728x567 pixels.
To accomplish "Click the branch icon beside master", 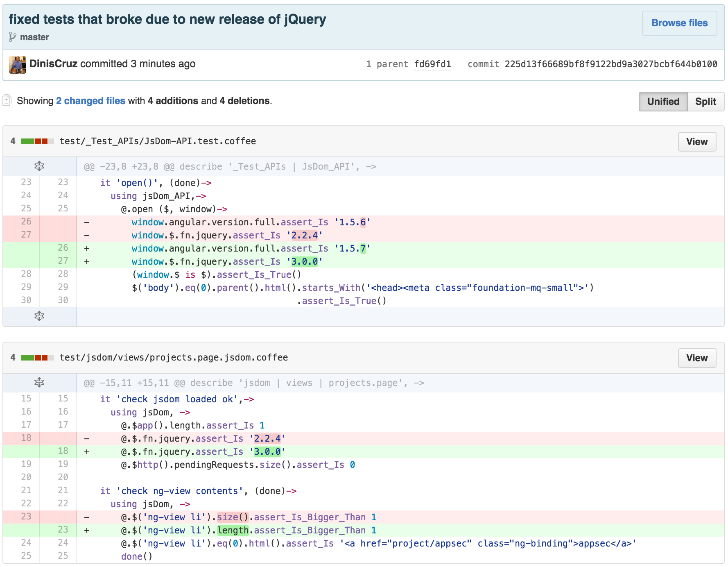I will (x=12, y=37).
